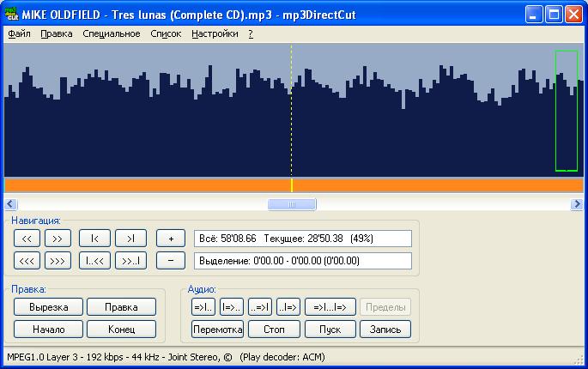Viewport: 588px width, 369px height.
Task: Zoom in with the + button
Action: [x=171, y=239]
